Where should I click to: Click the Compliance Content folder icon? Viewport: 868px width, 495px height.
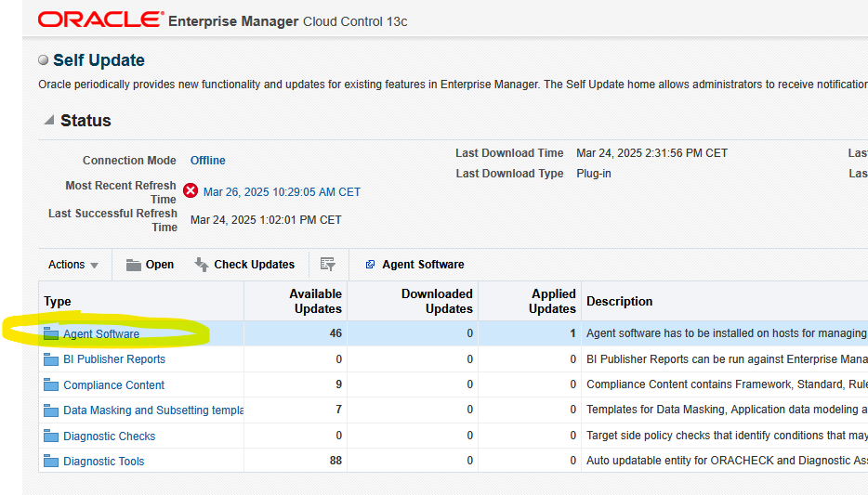(51, 384)
